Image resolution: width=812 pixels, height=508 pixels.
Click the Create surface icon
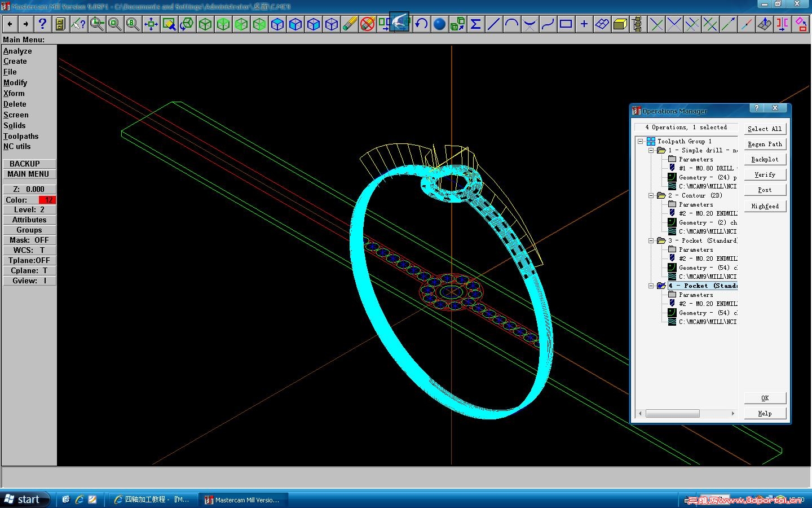click(602, 24)
